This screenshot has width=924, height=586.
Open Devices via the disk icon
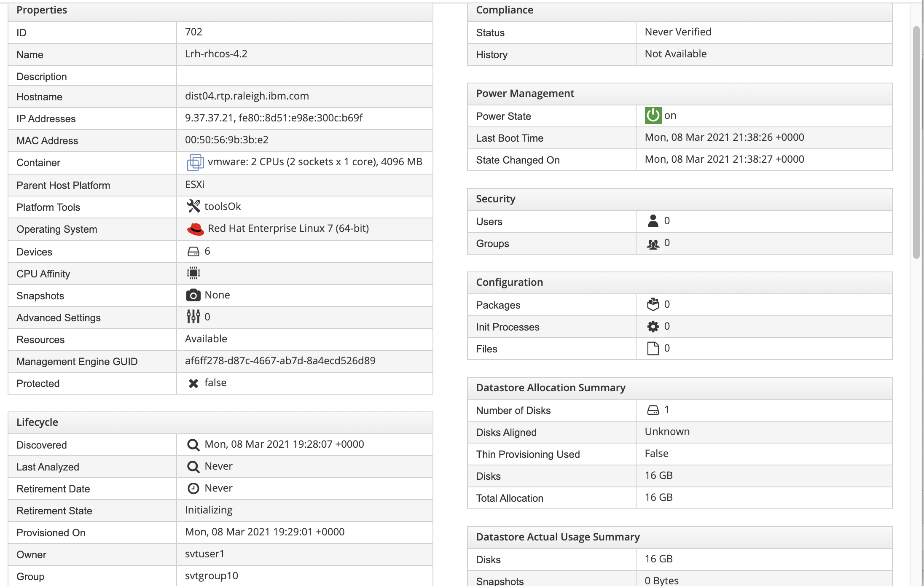click(193, 252)
